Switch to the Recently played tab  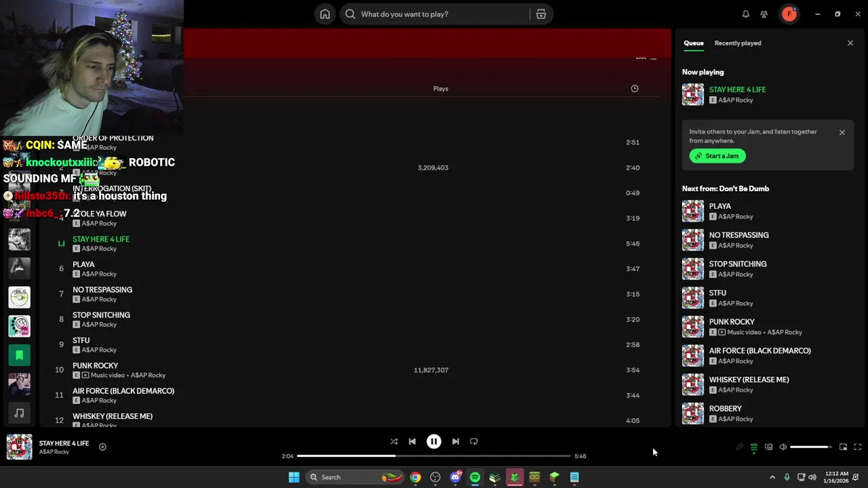click(738, 43)
